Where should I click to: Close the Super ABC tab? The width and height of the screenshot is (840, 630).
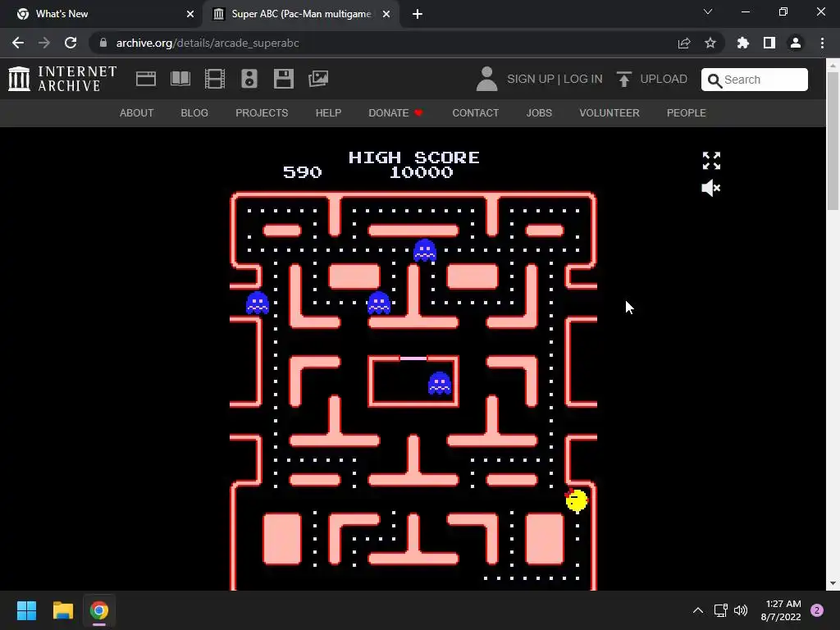pos(386,14)
